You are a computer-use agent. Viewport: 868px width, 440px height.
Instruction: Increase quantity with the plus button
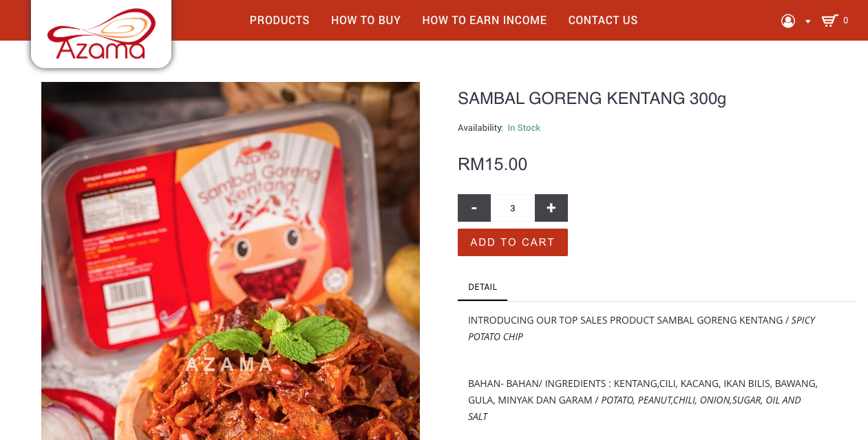click(551, 208)
